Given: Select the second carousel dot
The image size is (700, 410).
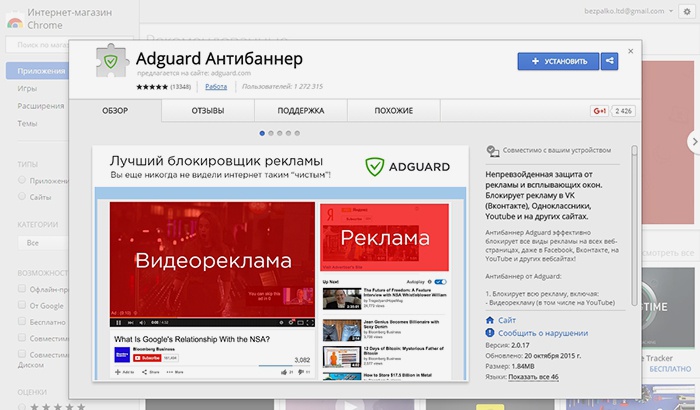Looking at the screenshot, I should (x=271, y=133).
